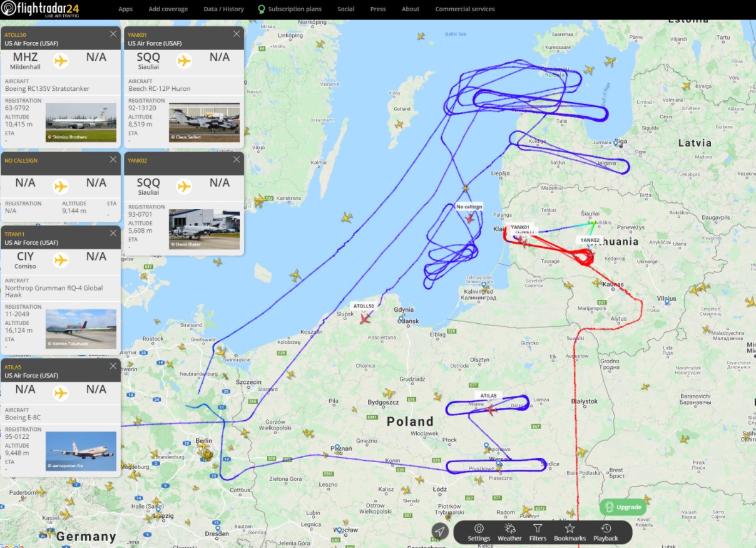
Task: Open Commercial services link
Action: point(465,9)
